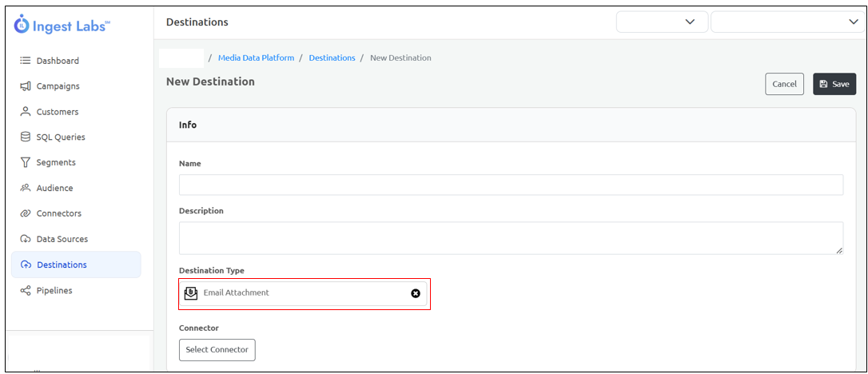The width and height of the screenshot is (868, 374).
Task: Click the Segments funnel icon
Action: (25, 163)
